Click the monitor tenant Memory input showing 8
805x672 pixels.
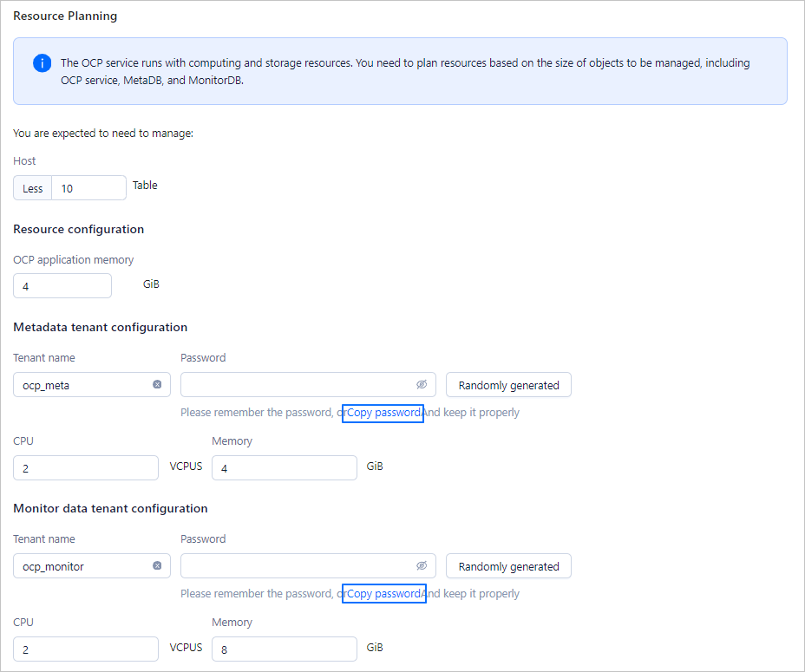click(284, 649)
